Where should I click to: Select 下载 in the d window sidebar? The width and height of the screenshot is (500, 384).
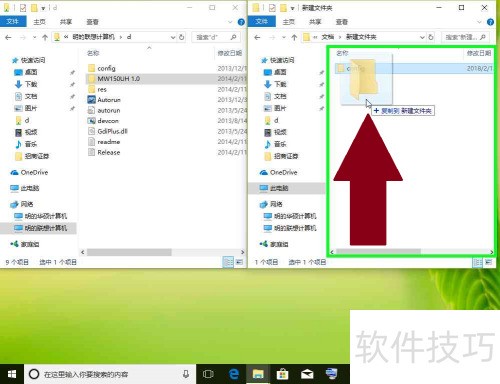coord(26,84)
